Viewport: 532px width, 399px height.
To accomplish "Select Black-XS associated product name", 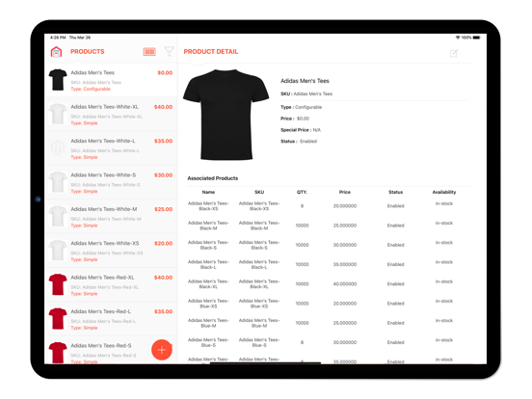I will pyautogui.click(x=208, y=206).
